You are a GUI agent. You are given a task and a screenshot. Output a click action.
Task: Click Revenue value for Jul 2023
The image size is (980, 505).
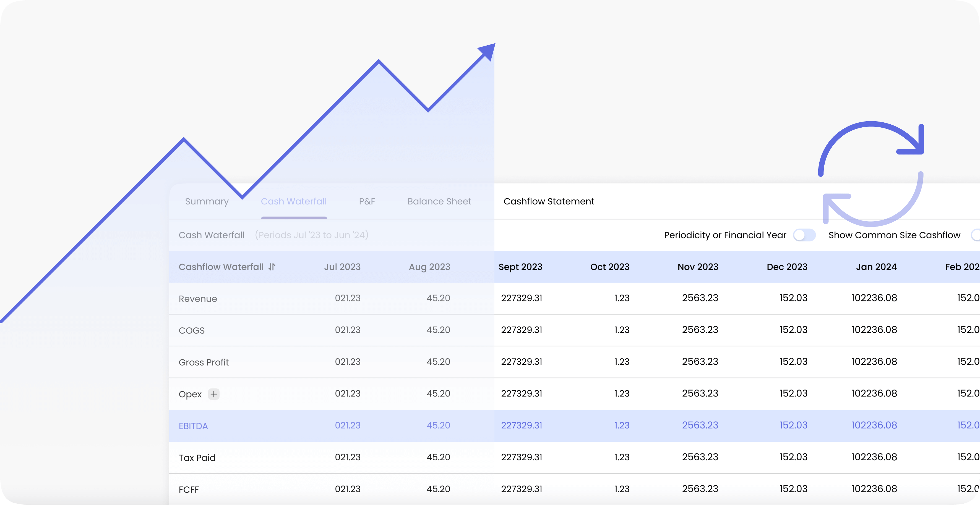347,298
